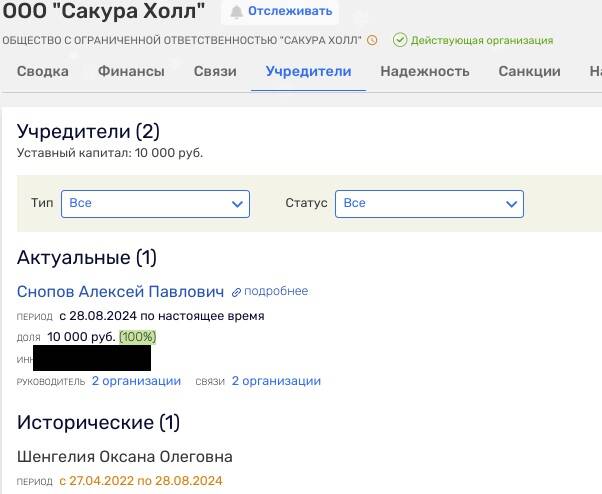This screenshot has height=494, width=602.
Task: Click the Учредители tab
Action: (308, 72)
